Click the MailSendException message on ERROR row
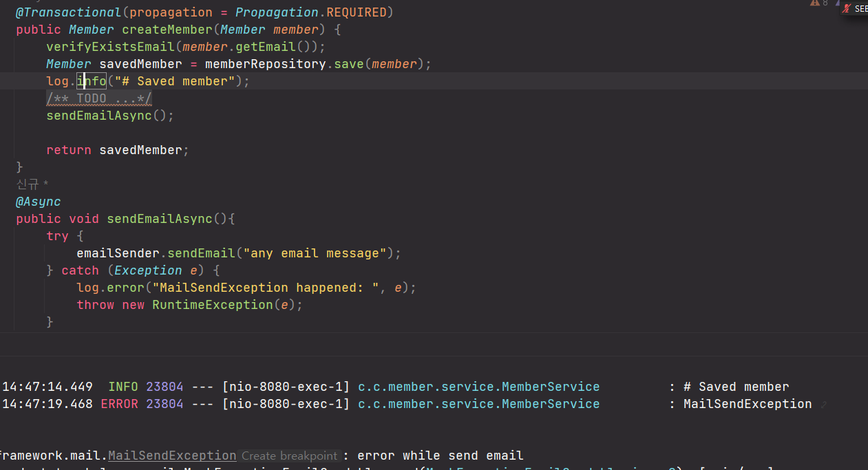 [748, 404]
